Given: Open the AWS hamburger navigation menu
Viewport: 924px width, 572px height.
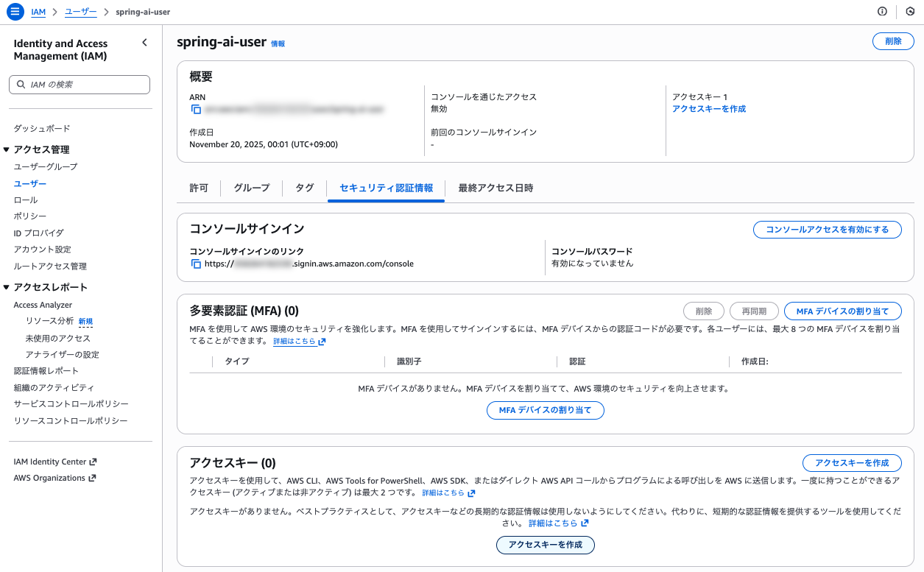Looking at the screenshot, I should pyautogui.click(x=15, y=12).
